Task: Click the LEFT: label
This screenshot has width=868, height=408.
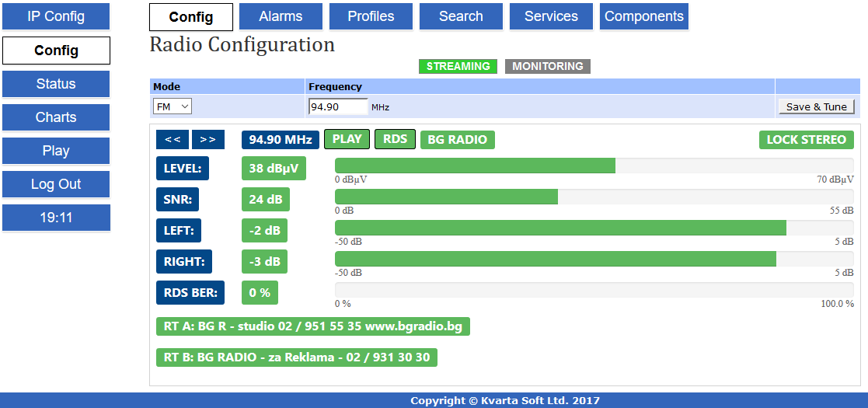Action: point(179,230)
